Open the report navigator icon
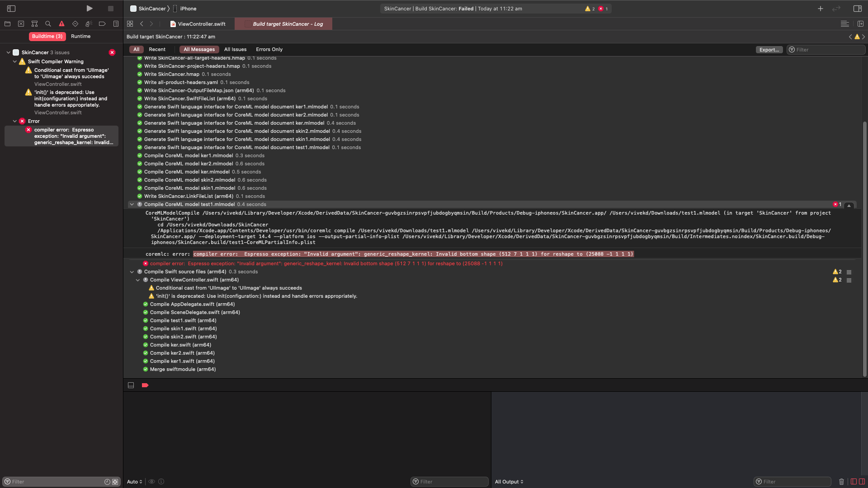 tap(116, 24)
